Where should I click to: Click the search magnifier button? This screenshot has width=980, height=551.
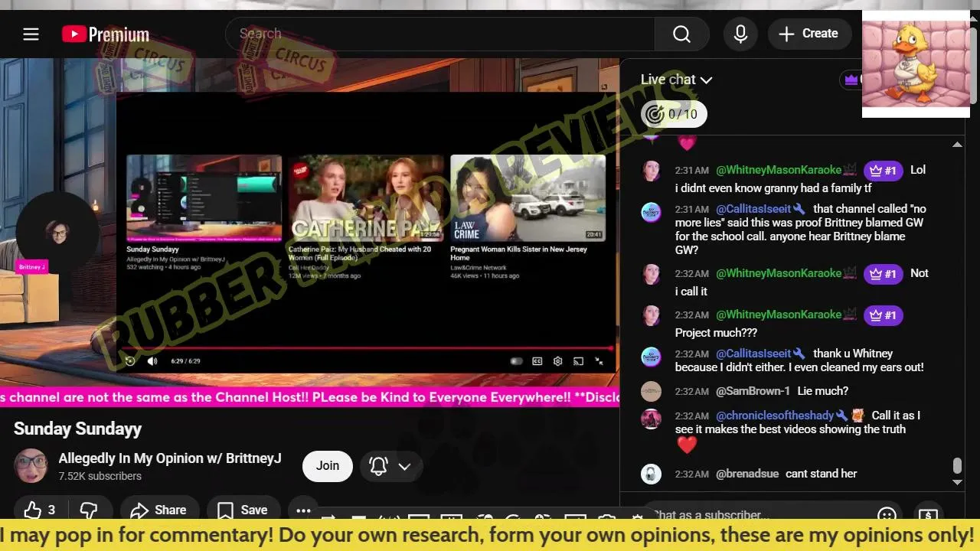tap(681, 34)
